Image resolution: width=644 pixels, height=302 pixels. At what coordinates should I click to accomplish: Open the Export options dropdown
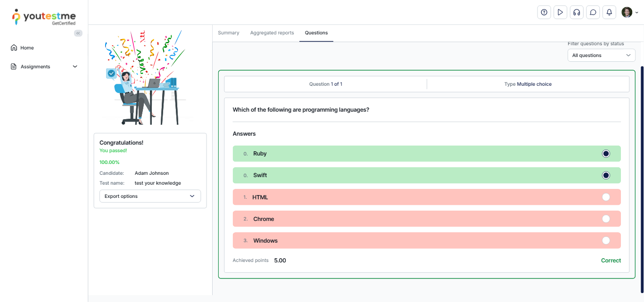(150, 196)
